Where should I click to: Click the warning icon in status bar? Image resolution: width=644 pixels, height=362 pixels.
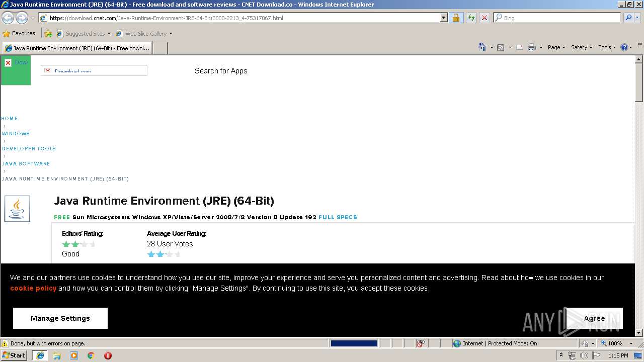tap(5, 343)
